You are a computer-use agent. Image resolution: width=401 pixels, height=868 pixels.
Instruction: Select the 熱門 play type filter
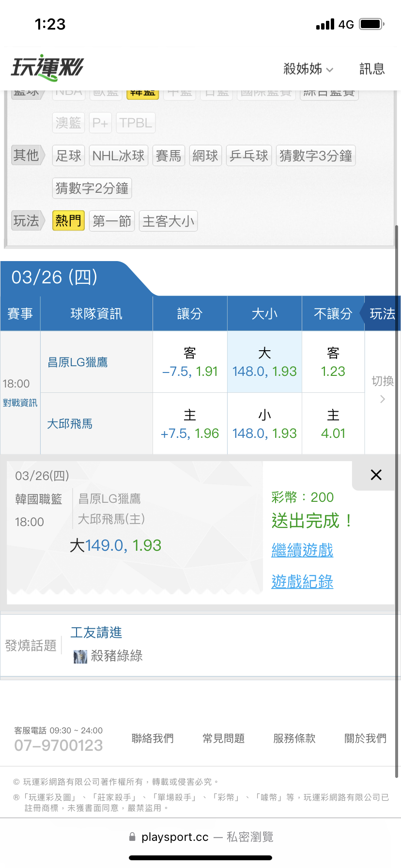pyautogui.click(x=68, y=221)
